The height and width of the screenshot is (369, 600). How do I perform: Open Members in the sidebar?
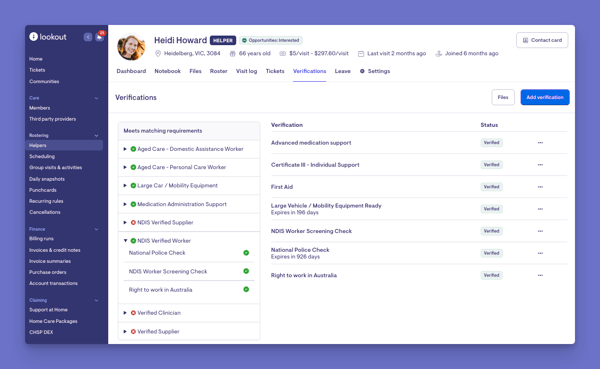coord(40,108)
